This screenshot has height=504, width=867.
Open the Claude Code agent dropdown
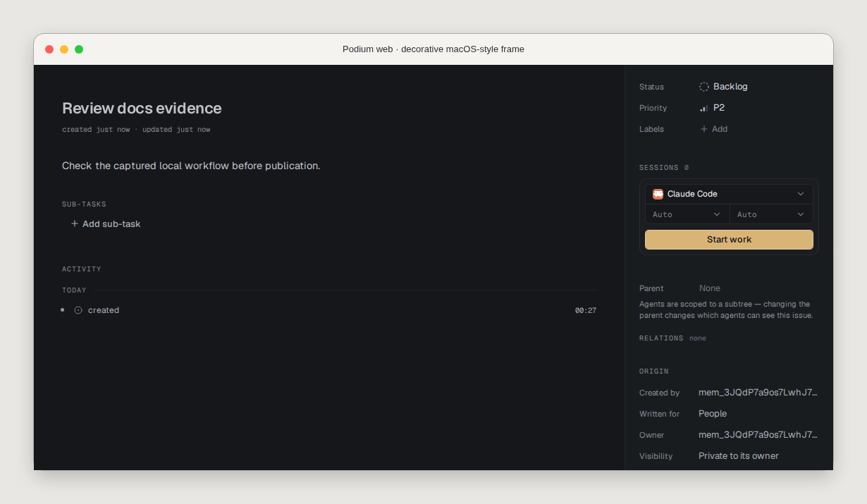click(x=729, y=194)
